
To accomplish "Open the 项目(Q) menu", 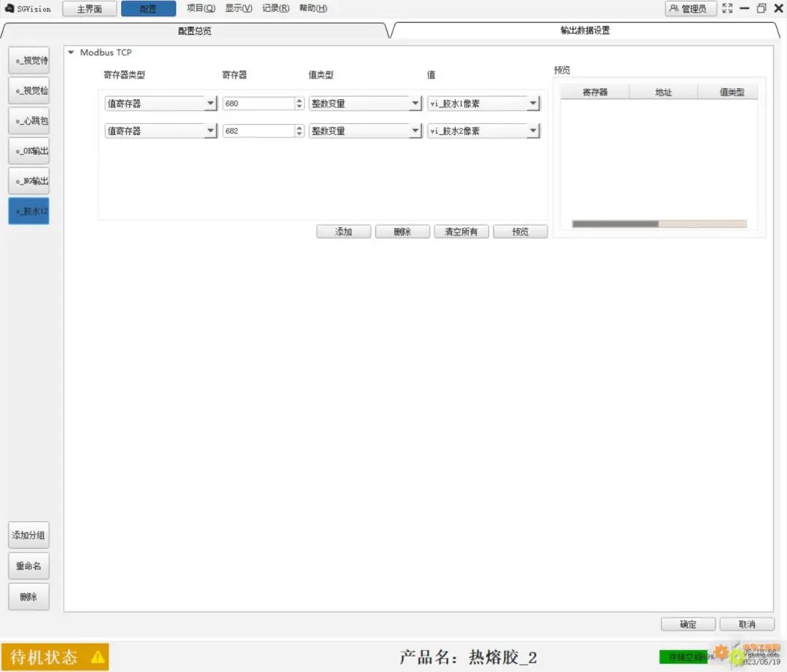I will pos(200,8).
